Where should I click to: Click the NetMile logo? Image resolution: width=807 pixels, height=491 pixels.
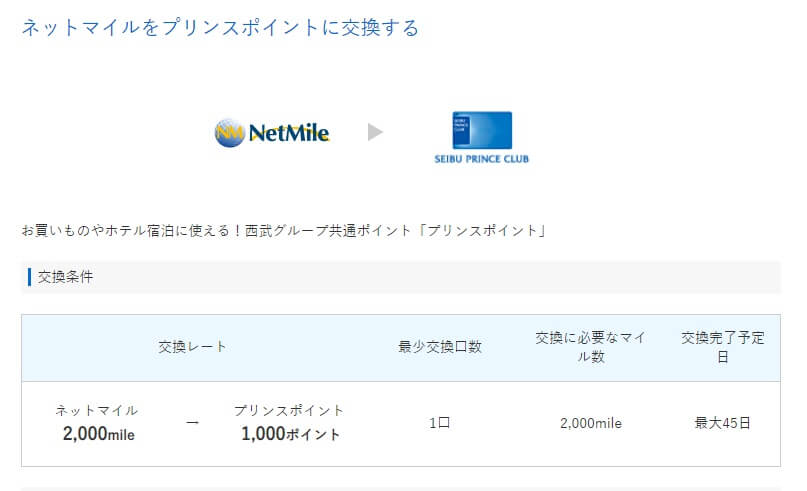click(x=272, y=133)
